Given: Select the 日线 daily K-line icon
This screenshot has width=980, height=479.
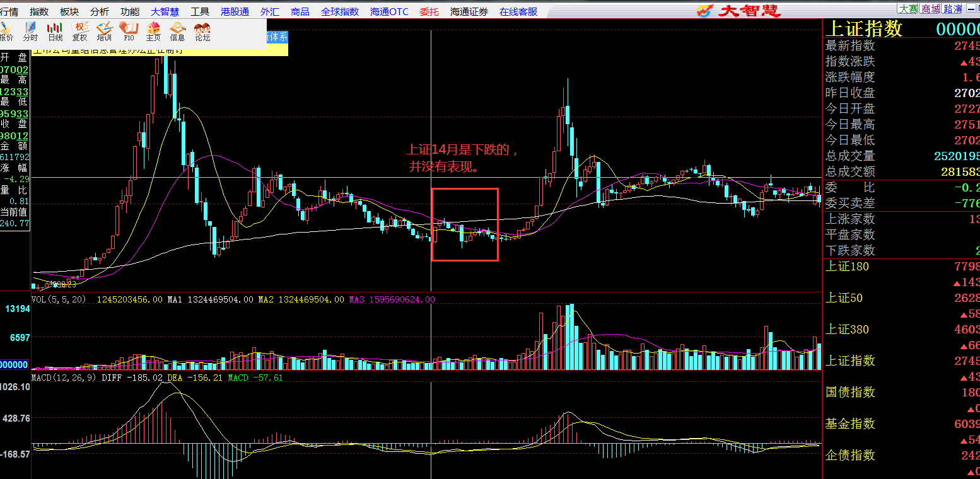Looking at the screenshot, I should point(55,32).
